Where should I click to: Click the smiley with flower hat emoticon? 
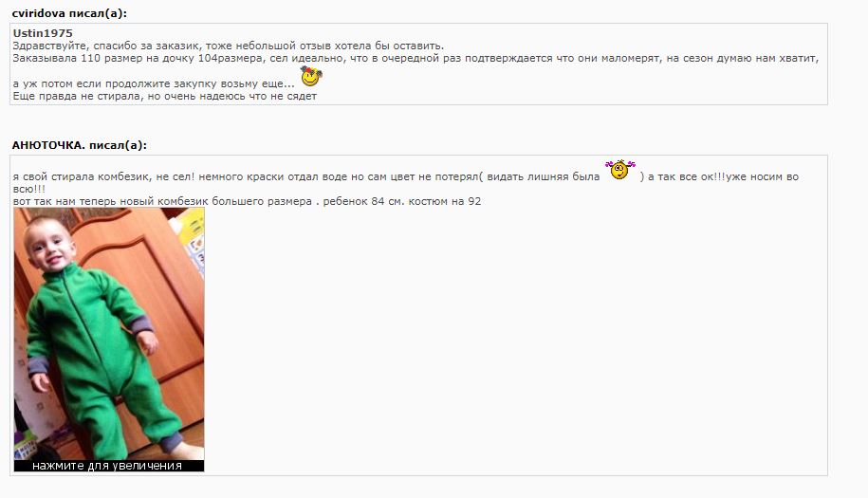click(311, 76)
